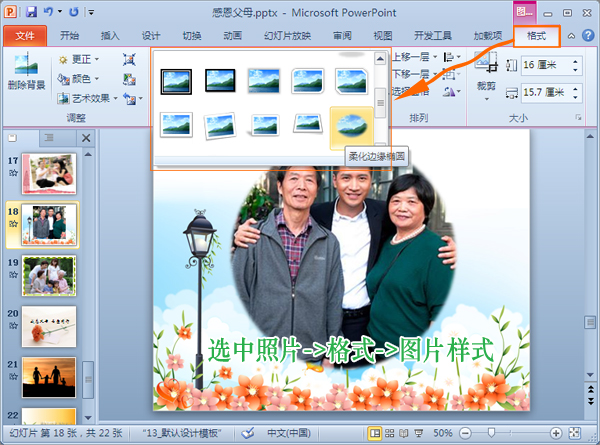Image resolution: width=600 pixels, height=445 pixels.
Task: Apply the soft-edge rectangle picture style
Action: 264,81
